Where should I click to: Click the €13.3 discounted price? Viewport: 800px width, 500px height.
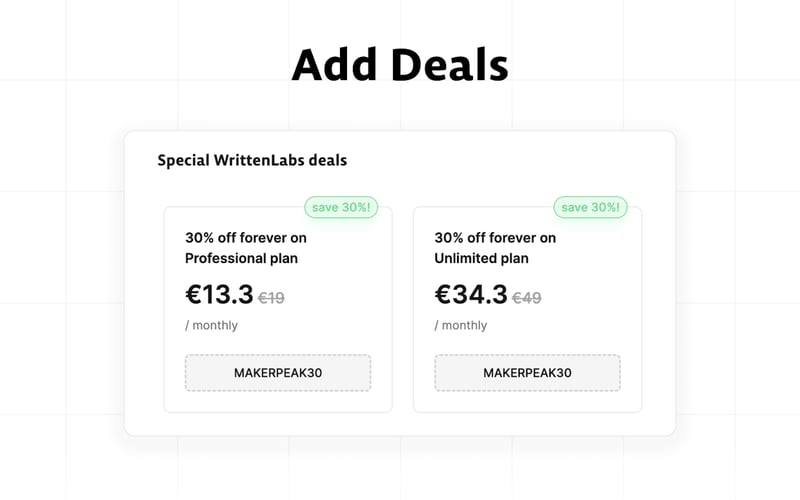click(219, 294)
